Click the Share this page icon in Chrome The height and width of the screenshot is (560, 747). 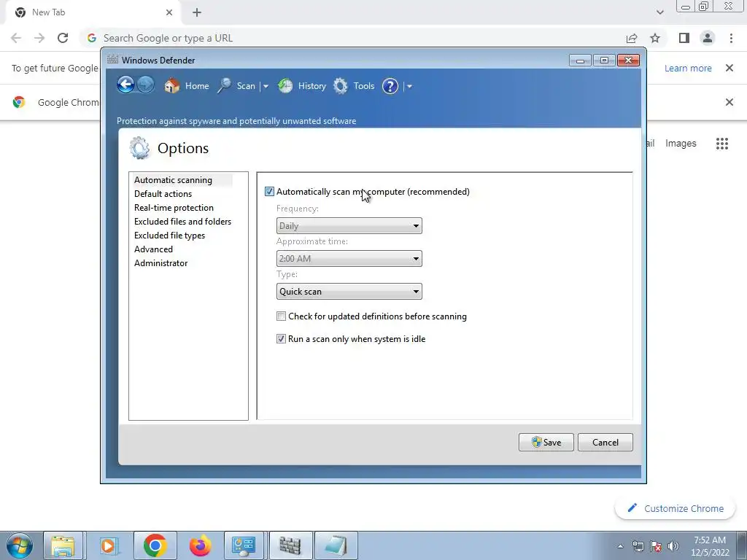632,38
